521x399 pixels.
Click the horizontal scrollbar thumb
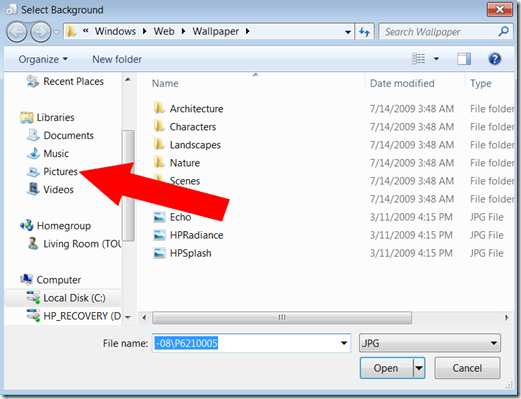(282, 317)
